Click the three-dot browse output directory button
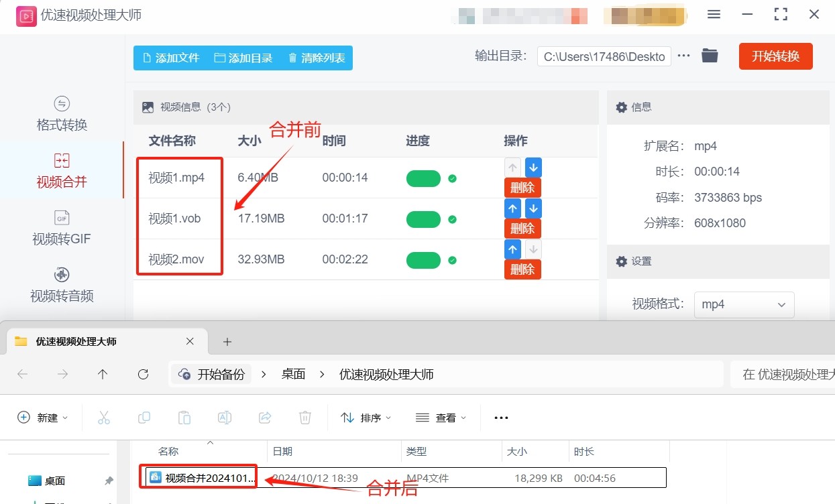 pos(683,56)
